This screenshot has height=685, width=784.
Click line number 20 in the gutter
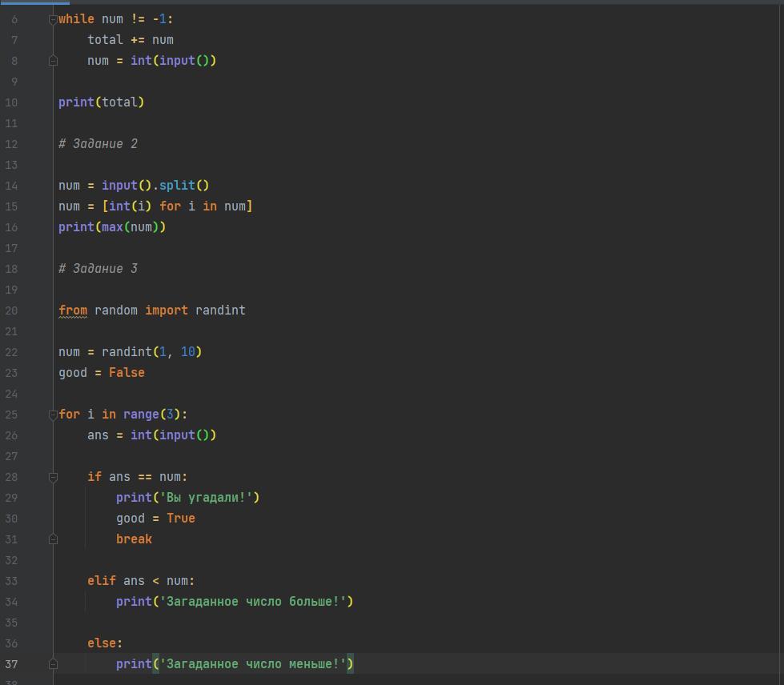point(11,310)
